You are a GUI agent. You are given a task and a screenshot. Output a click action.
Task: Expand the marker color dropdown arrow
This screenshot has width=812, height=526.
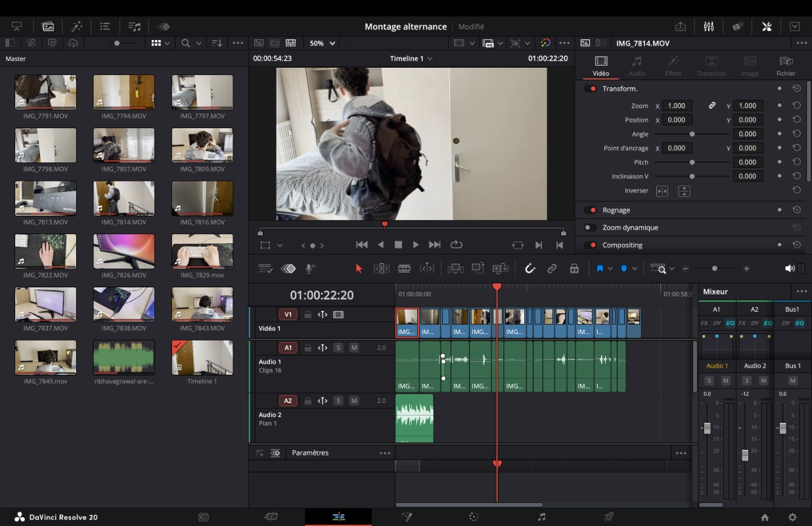634,269
